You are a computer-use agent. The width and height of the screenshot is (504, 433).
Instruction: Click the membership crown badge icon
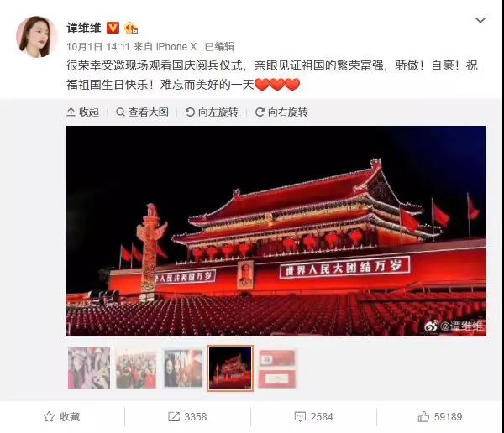pyautogui.click(x=131, y=29)
